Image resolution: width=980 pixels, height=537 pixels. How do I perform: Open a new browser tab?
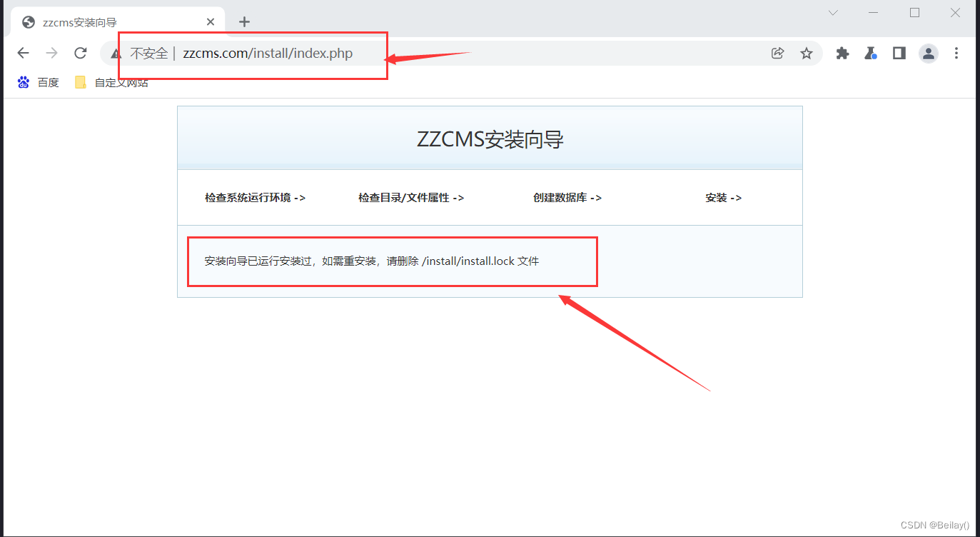pyautogui.click(x=244, y=21)
